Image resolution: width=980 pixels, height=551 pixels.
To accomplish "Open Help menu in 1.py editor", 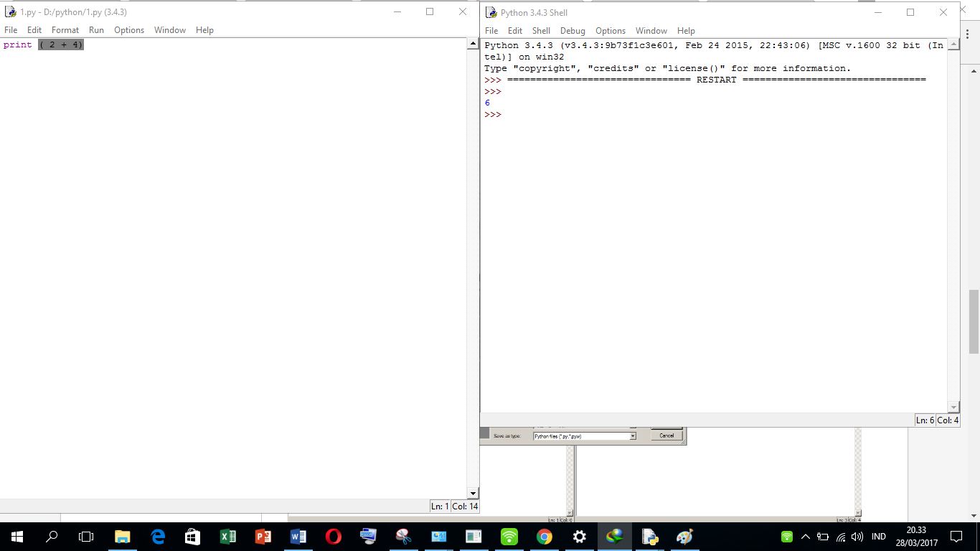I will click(204, 30).
